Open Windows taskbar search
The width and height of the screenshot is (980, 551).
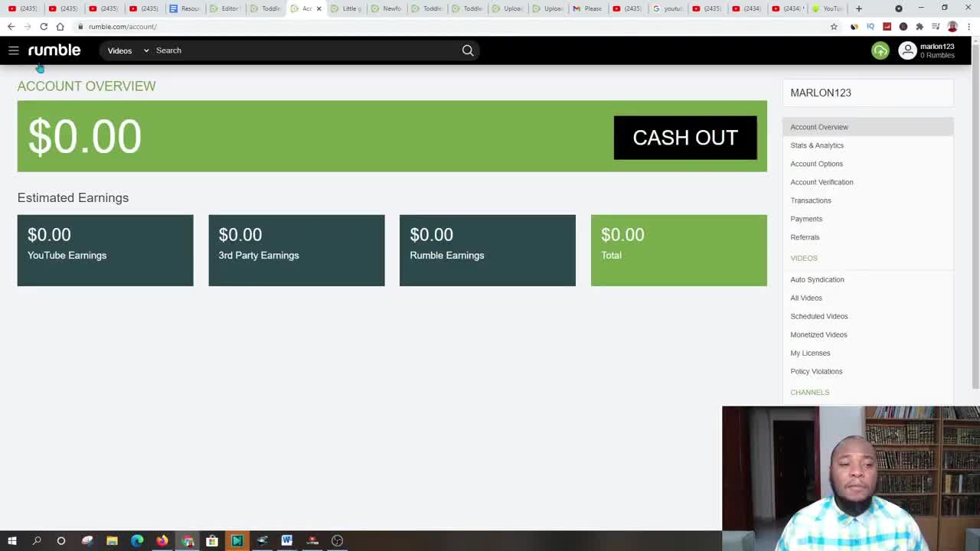coord(37,541)
